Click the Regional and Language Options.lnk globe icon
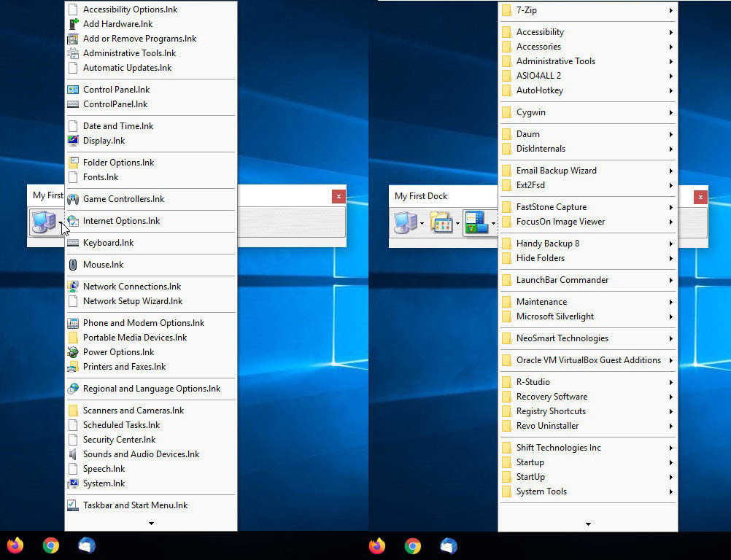731x560 pixels. click(73, 389)
